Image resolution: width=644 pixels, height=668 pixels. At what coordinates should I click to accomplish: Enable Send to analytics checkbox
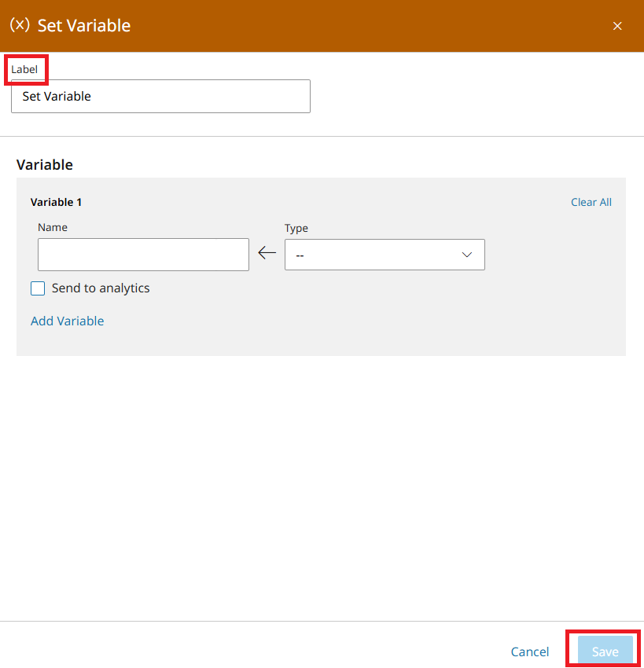point(38,288)
